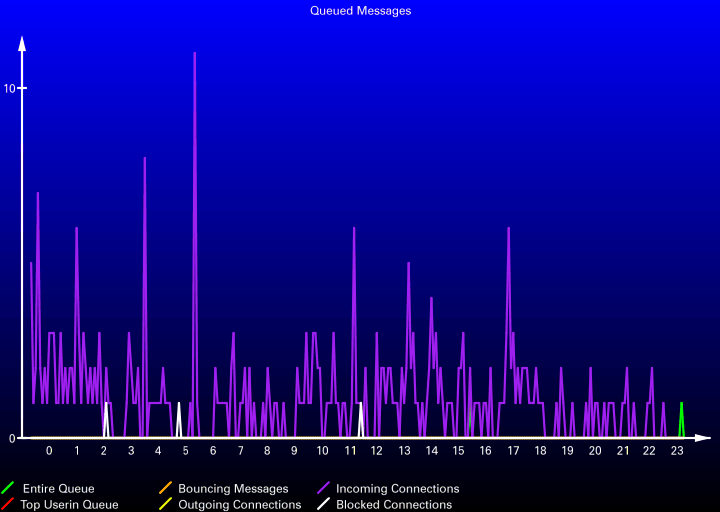Click the "Bouncing Messages" legend label
This screenshot has width=720, height=512.
[x=233, y=489]
